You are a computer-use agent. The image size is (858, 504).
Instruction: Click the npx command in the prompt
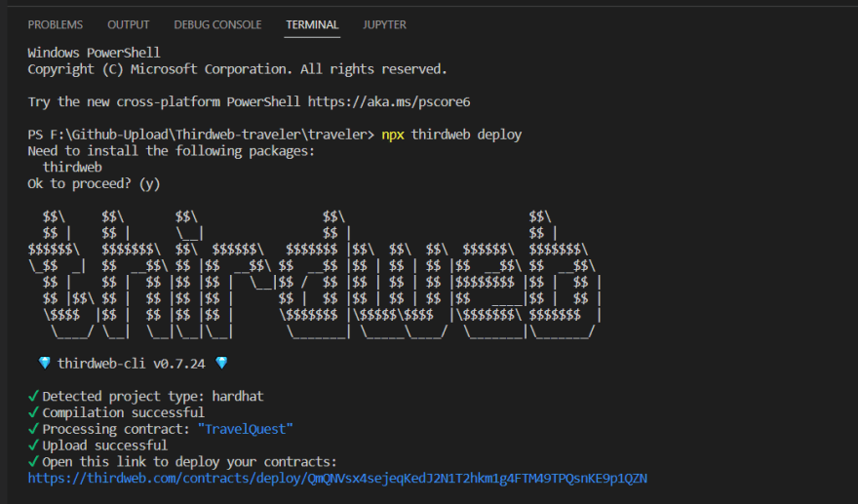click(x=393, y=134)
